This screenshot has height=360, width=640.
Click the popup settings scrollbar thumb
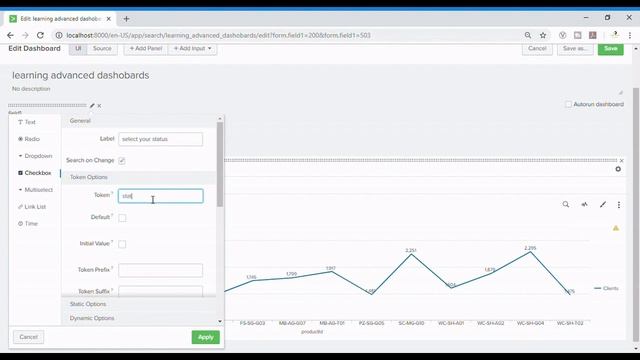220,164
